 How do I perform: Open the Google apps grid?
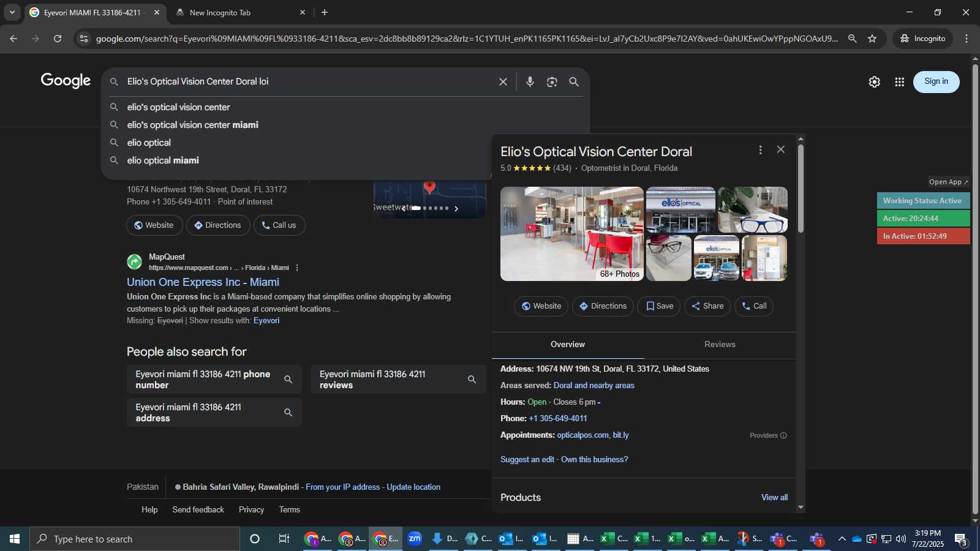click(x=899, y=81)
